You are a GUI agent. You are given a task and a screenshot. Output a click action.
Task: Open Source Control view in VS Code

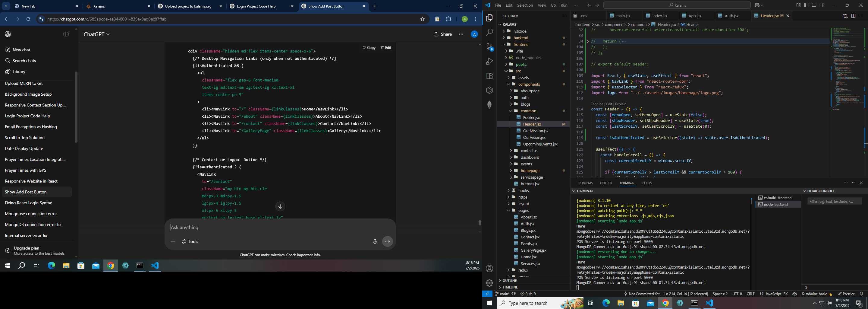tap(489, 47)
